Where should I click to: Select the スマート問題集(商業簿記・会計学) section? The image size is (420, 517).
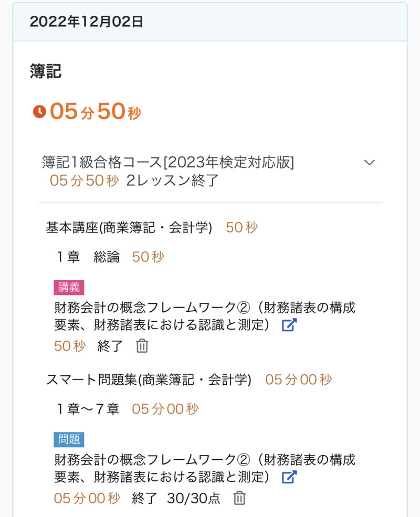pyautogui.click(x=149, y=379)
